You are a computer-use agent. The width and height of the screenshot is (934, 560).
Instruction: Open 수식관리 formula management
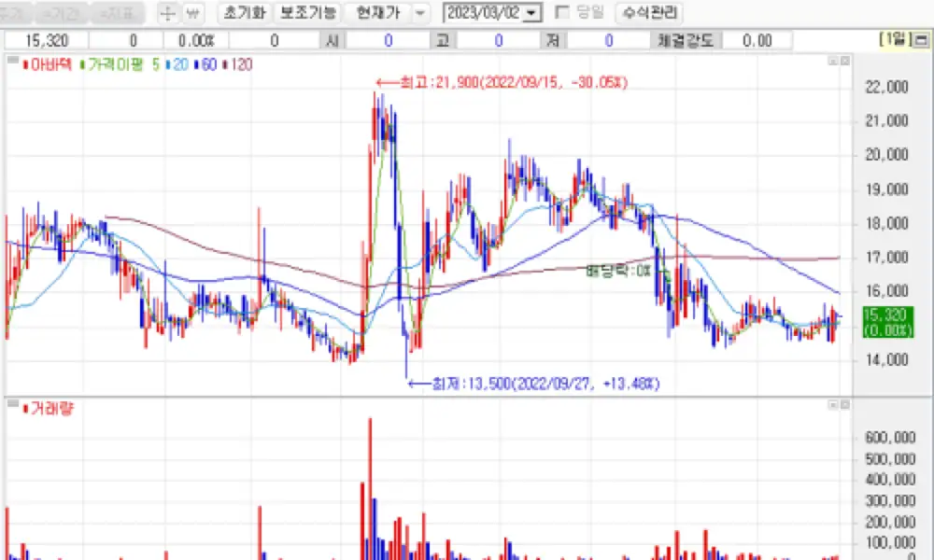click(649, 12)
